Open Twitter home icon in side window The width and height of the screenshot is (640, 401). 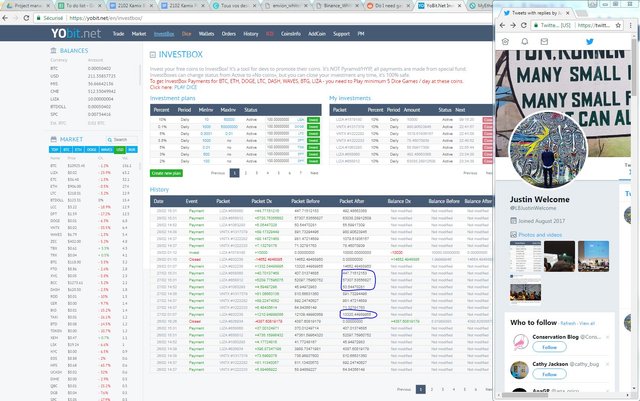point(505,42)
